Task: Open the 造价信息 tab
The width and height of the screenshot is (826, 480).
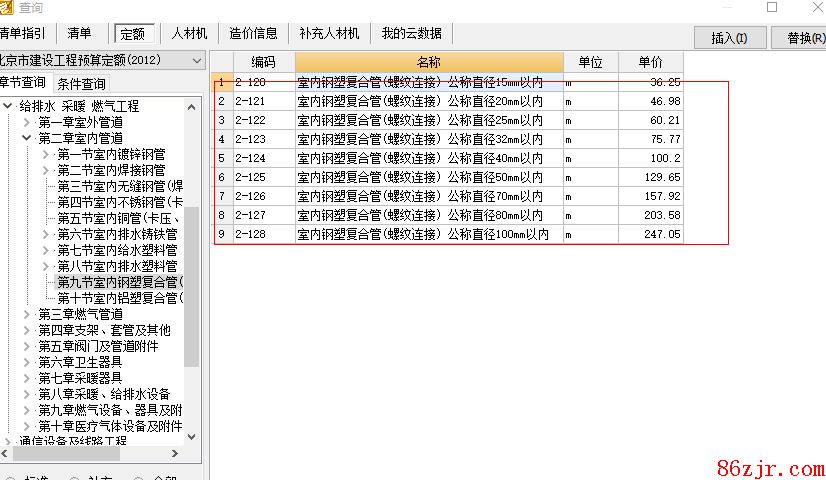Action: [x=253, y=33]
